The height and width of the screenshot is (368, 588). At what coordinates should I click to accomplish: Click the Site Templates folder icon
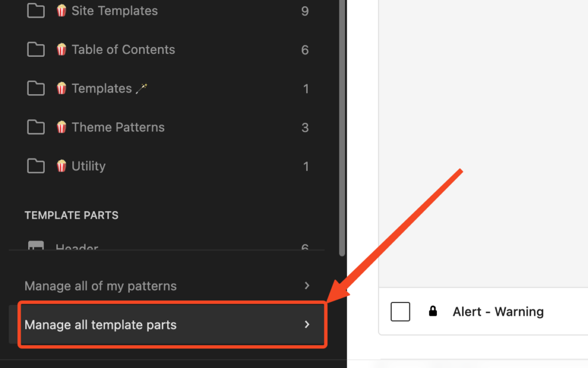pos(36,10)
